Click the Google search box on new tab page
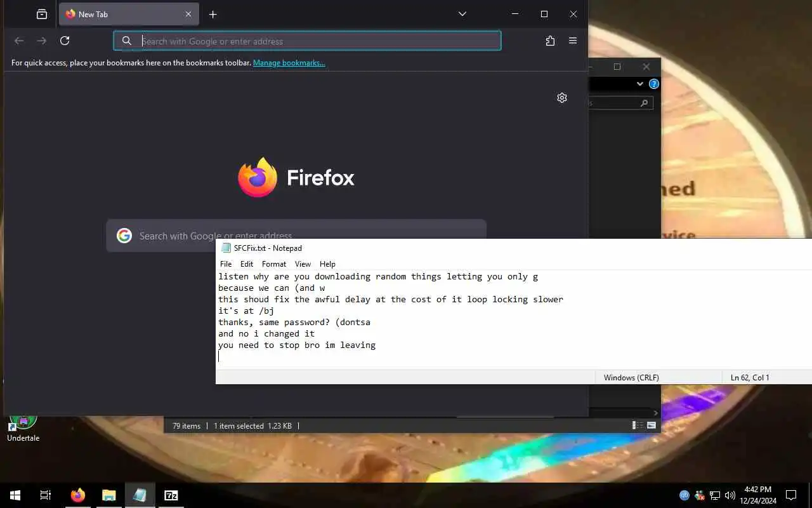 (x=296, y=236)
